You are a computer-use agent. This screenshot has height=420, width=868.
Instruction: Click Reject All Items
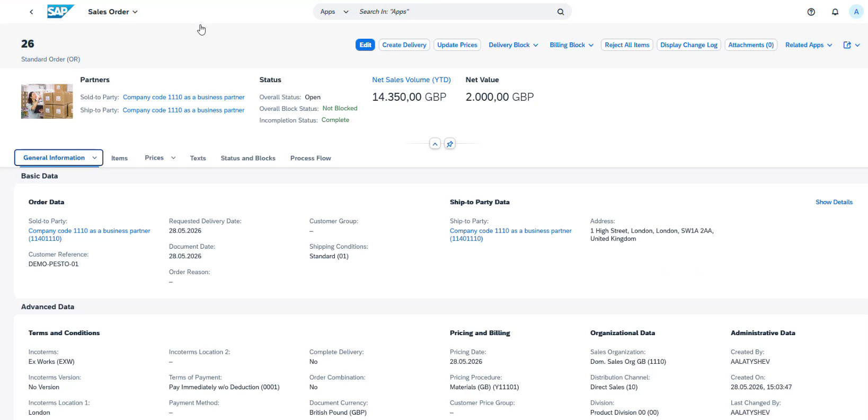click(x=627, y=45)
